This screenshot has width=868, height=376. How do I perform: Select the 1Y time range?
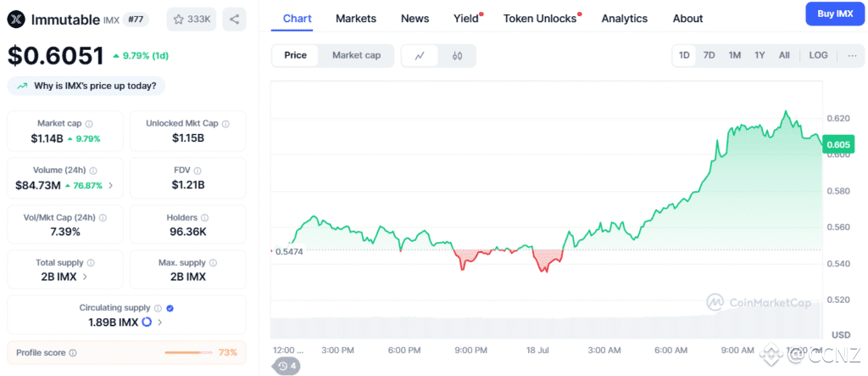click(x=759, y=55)
